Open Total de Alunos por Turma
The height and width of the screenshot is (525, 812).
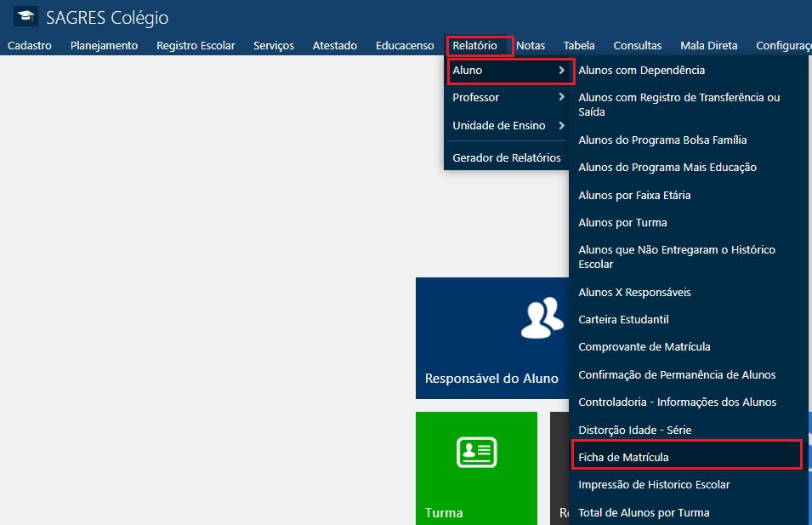tap(643, 513)
